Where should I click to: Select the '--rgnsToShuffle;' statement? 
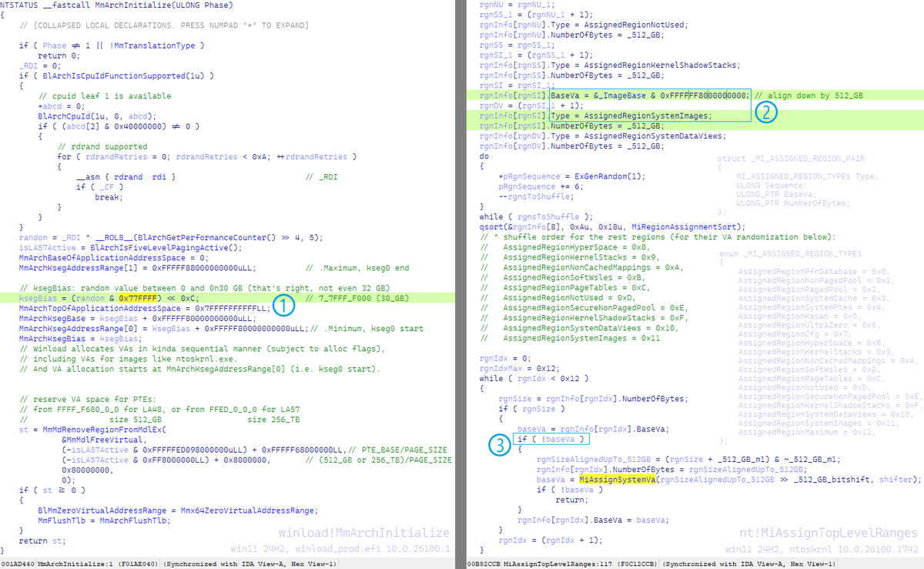click(535, 196)
